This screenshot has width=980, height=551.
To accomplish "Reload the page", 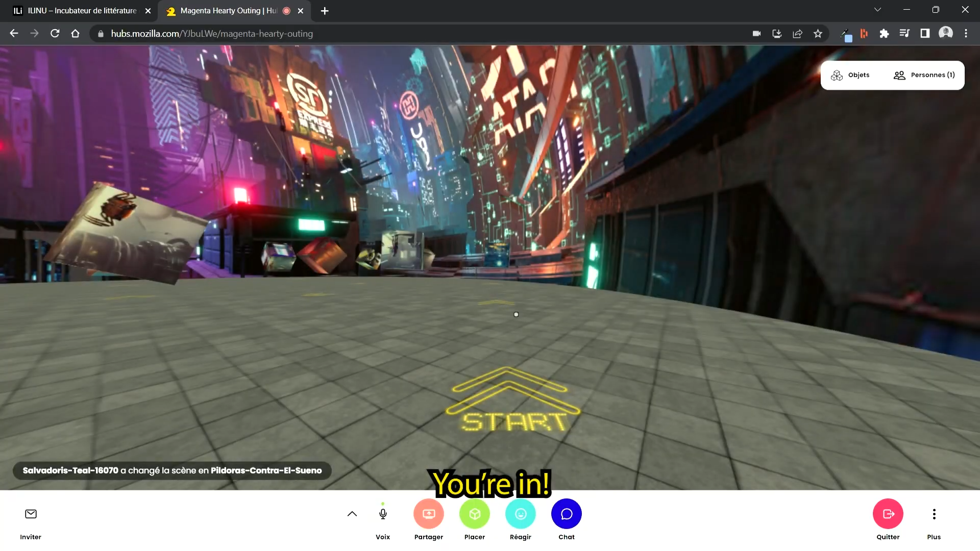I will (x=55, y=34).
